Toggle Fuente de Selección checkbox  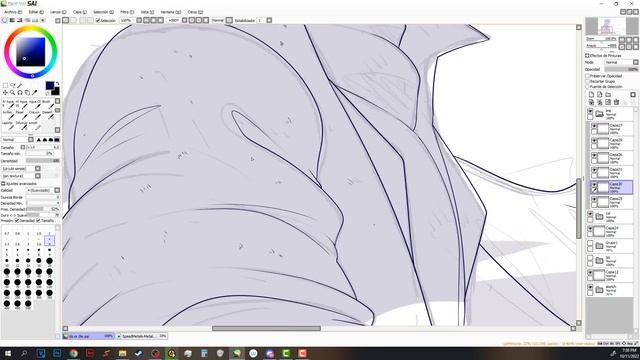[x=588, y=87]
